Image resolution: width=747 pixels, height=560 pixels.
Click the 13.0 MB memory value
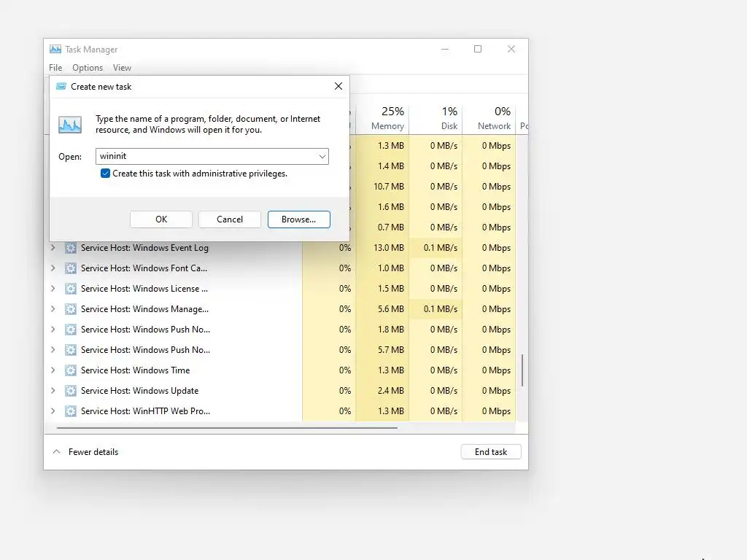(389, 248)
